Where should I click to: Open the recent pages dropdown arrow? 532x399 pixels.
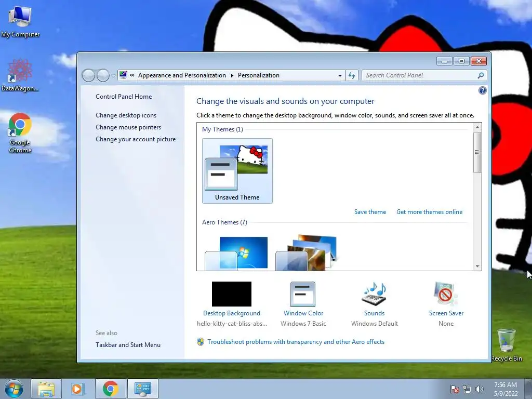tap(113, 76)
